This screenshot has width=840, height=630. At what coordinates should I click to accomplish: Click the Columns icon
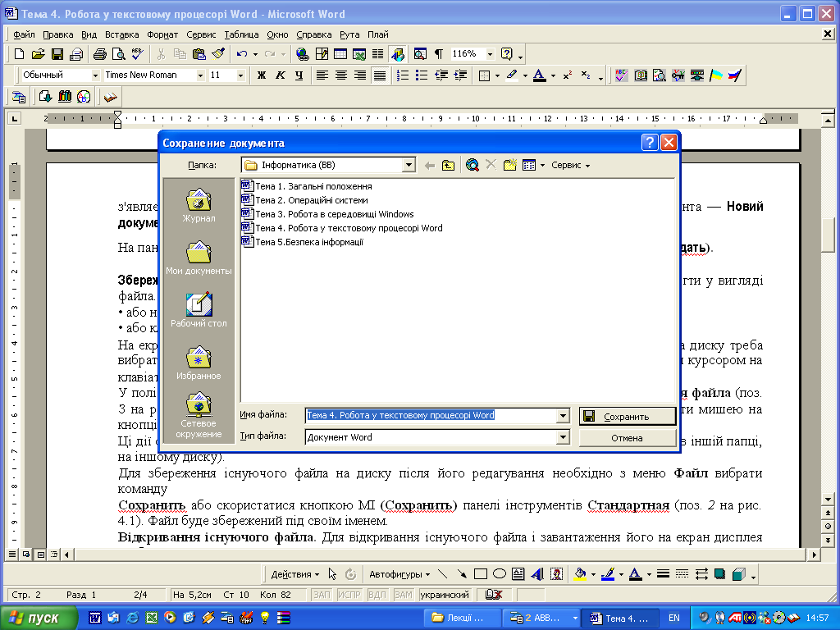click(378, 54)
